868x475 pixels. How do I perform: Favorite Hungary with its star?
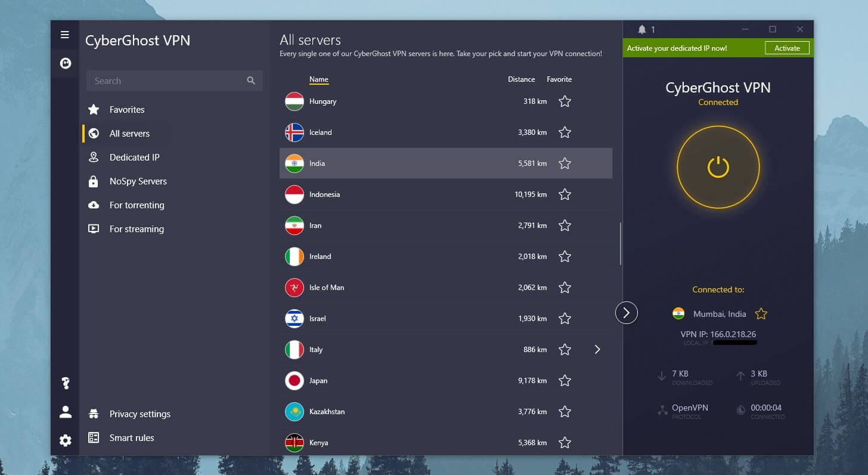click(x=565, y=101)
